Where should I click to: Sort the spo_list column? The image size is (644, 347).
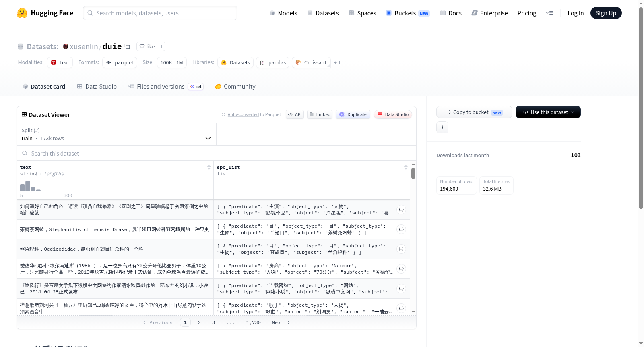tap(406, 167)
